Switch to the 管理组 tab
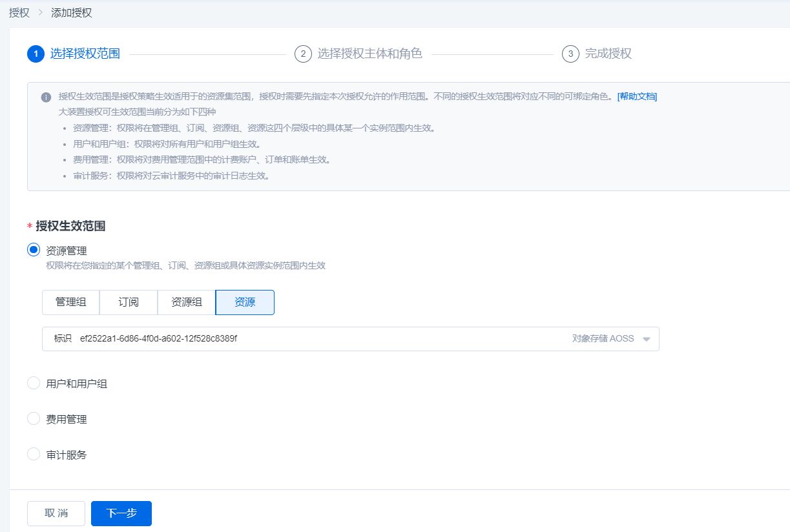The height and width of the screenshot is (532, 790). [x=71, y=302]
